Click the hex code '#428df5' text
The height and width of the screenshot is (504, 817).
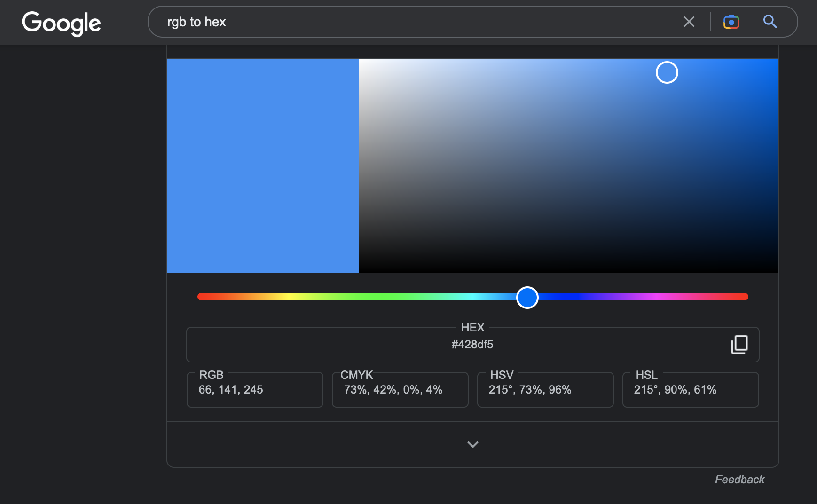coord(472,344)
